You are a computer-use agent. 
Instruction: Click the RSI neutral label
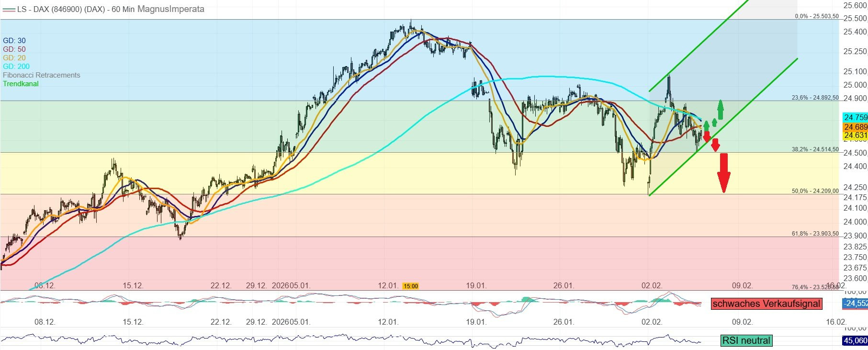coord(746,340)
